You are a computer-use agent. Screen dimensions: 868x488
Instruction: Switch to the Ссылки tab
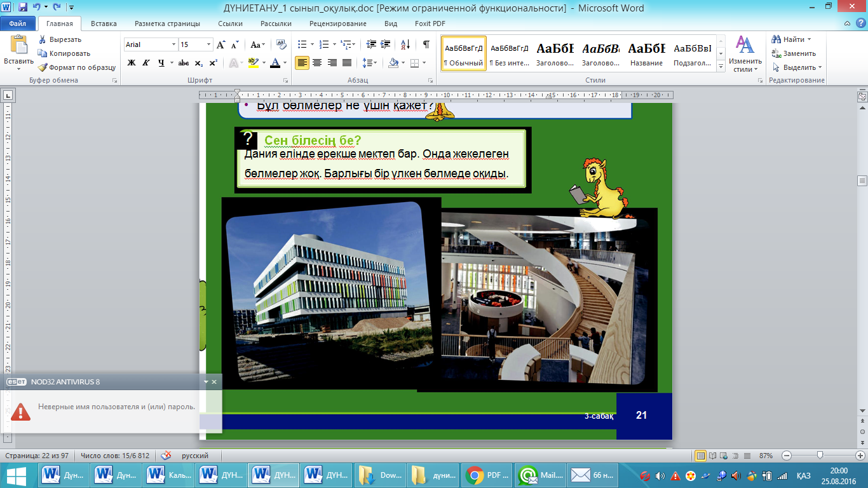click(x=230, y=24)
